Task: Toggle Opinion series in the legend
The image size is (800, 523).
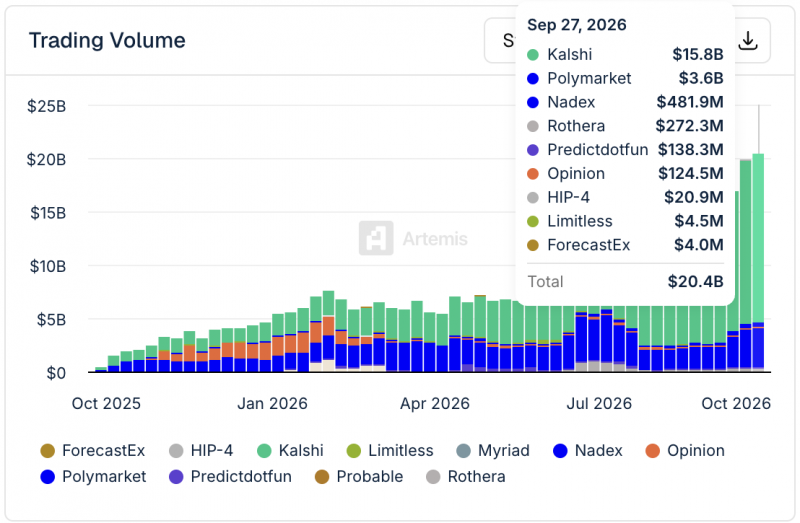Action: pyautogui.click(x=685, y=451)
